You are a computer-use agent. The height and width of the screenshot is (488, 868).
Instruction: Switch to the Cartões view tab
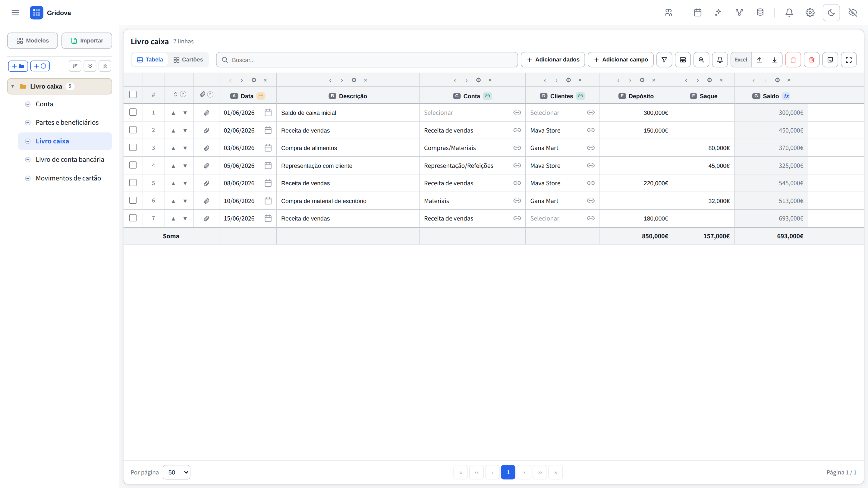[x=188, y=60]
